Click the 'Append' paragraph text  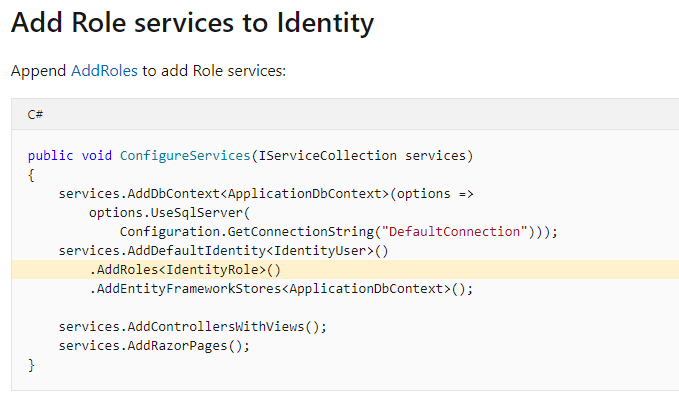click(x=148, y=71)
